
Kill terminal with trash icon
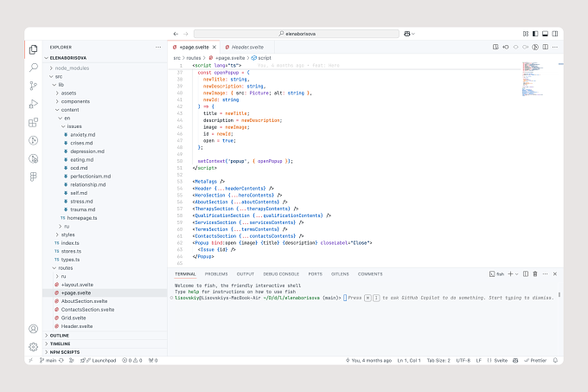[x=535, y=274]
